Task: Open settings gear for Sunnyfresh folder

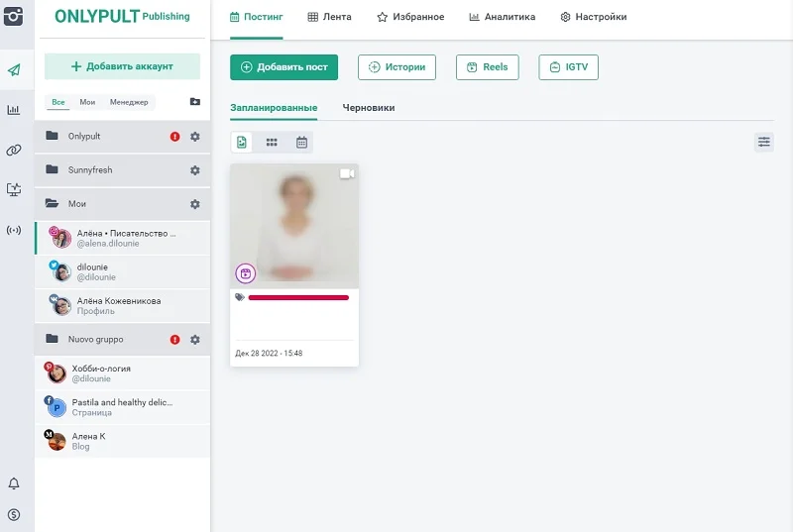Action: 195,170
